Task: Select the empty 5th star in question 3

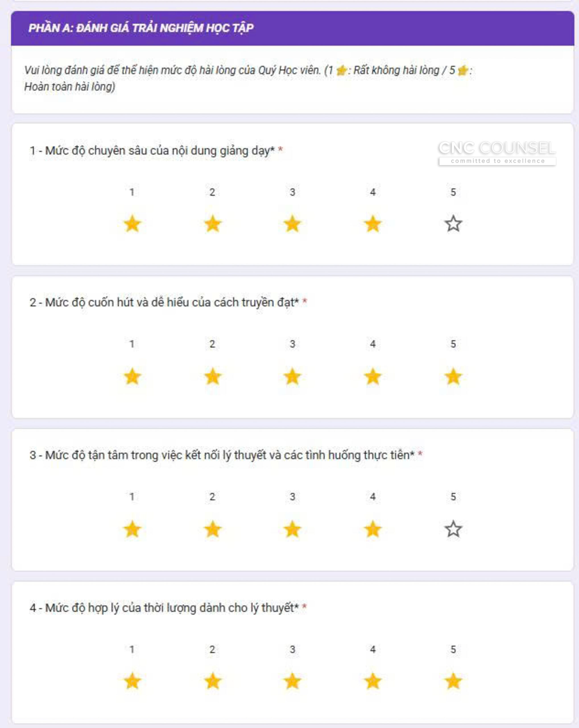Action: (453, 529)
